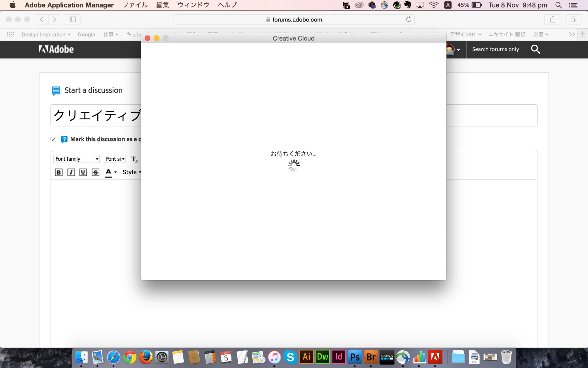
Task: Go forward in Safari
Action: [x=54, y=19]
